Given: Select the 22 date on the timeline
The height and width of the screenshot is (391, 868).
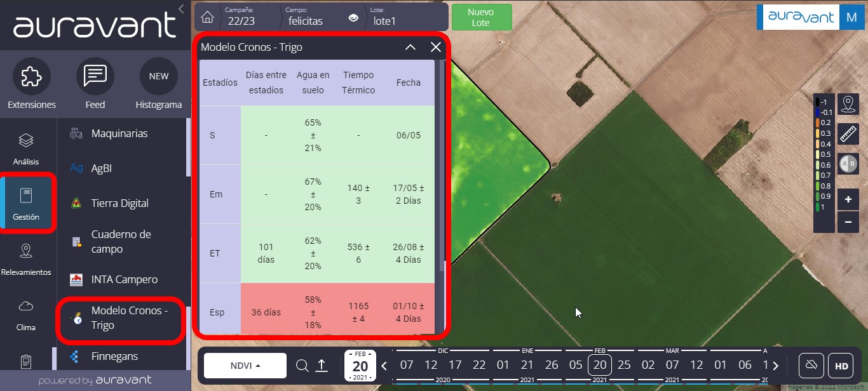Looking at the screenshot, I should pos(479,365).
